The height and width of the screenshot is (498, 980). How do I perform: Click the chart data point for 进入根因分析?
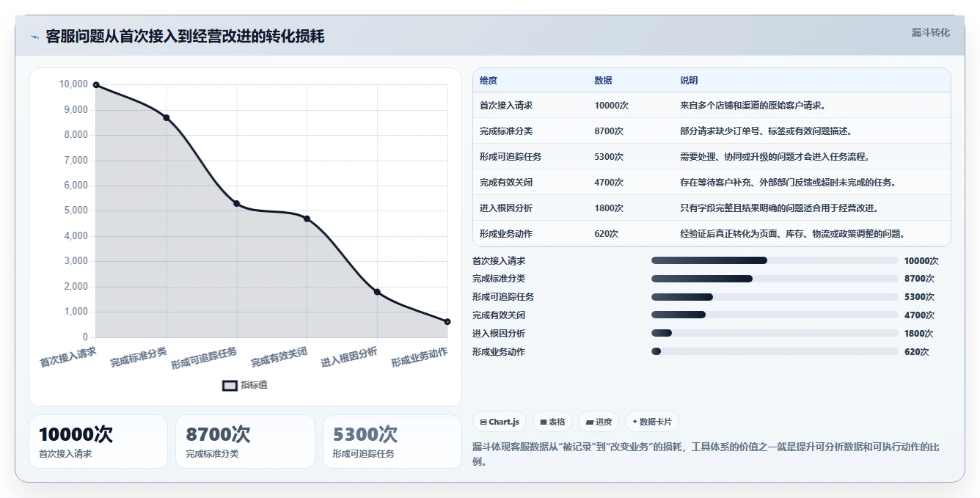tap(377, 292)
